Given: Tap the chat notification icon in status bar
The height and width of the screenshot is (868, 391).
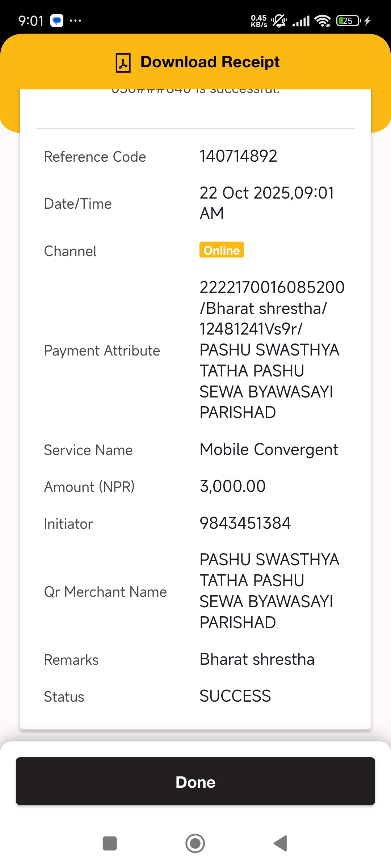Looking at the screenshot, I should click(57, 21).
